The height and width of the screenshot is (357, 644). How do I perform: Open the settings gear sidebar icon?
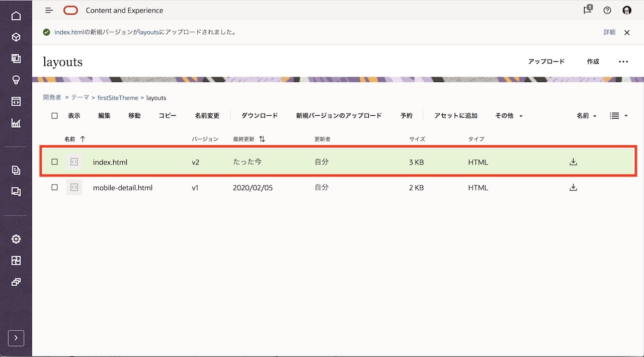click(16, 239)
